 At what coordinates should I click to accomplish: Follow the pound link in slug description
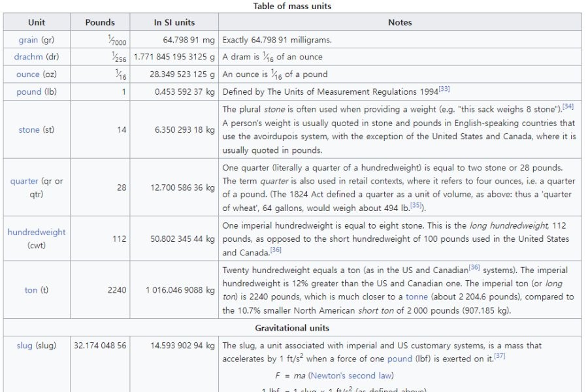coord(400,359)
